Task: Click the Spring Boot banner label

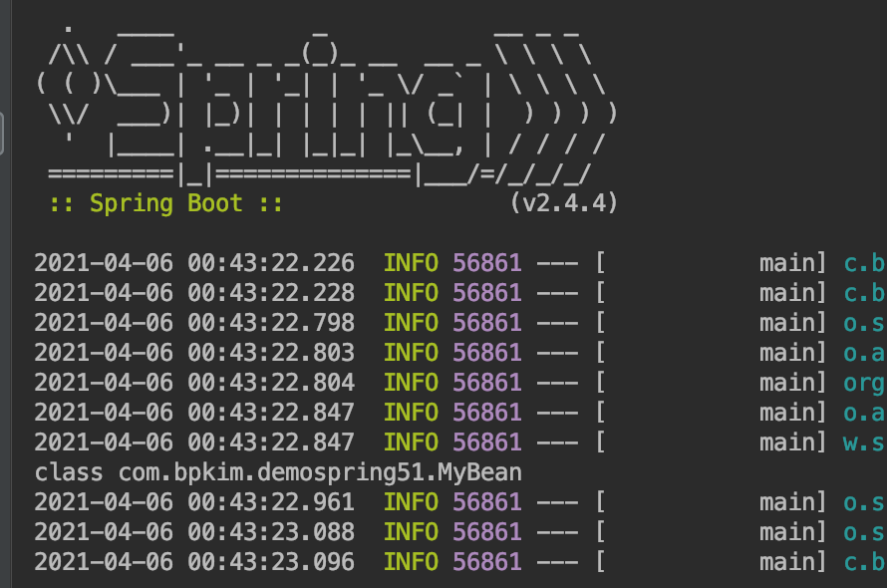Action: pos(166,203)
